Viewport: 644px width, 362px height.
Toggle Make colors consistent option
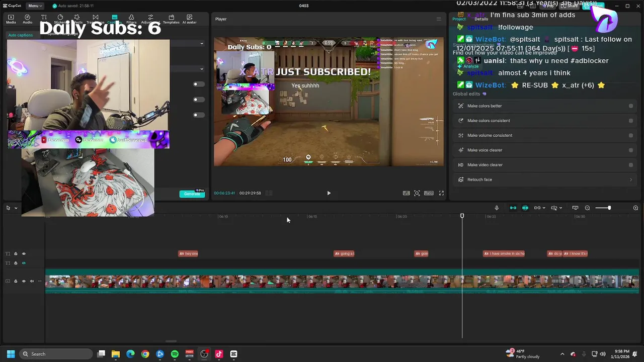631,121
